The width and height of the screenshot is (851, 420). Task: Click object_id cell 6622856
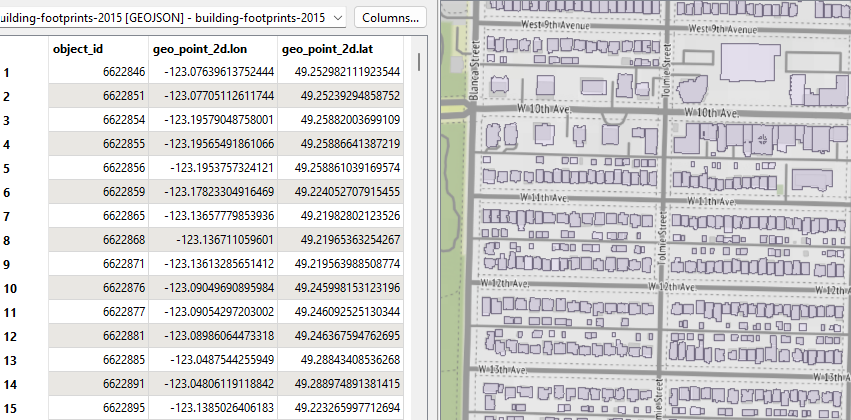tap(98, 168)
